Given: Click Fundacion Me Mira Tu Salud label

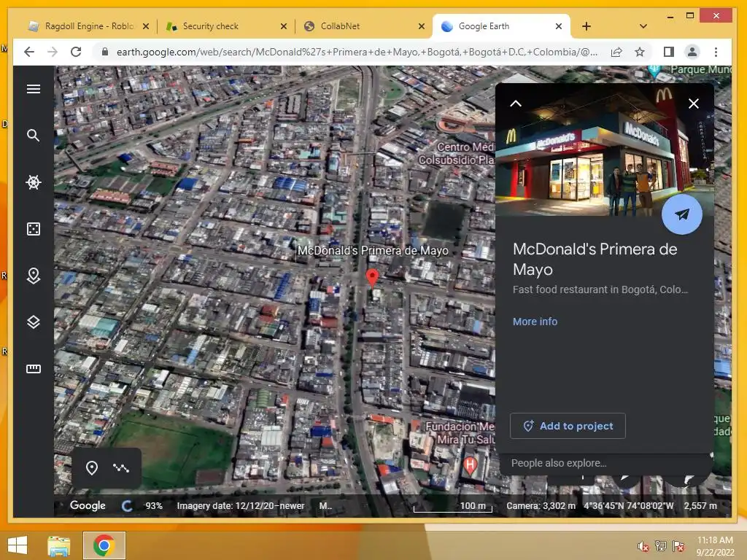Looking at the screenshot, I should point(460,432).
